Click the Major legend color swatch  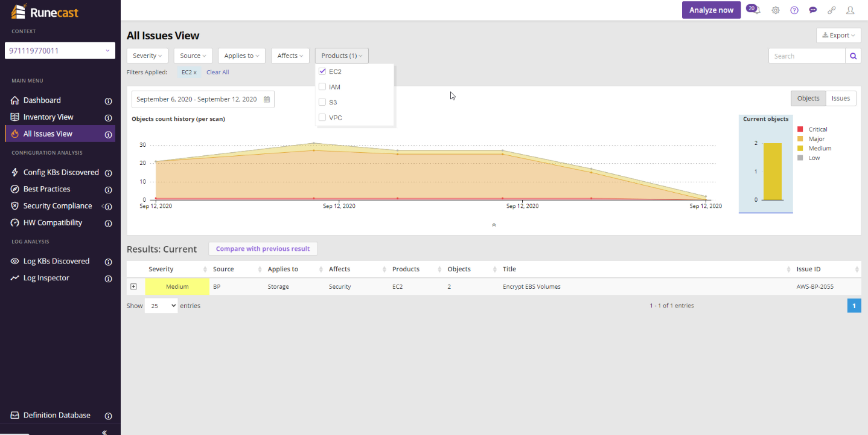[800, 139]
